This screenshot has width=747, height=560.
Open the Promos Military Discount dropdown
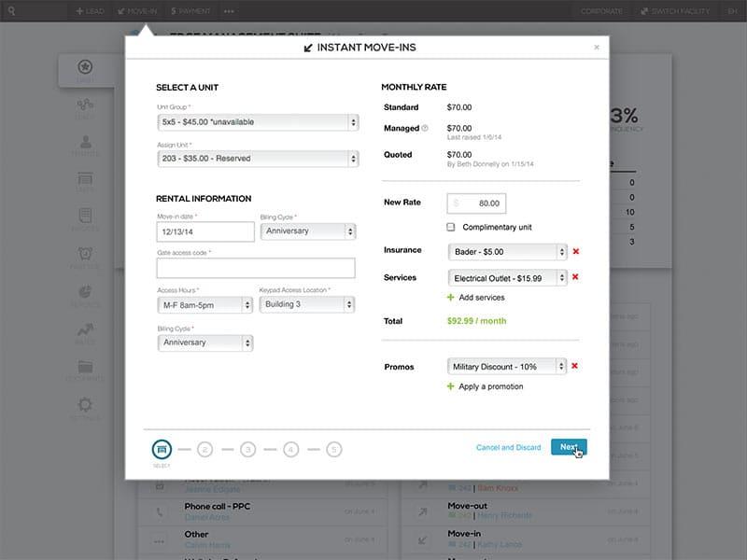tap(507, 367)
